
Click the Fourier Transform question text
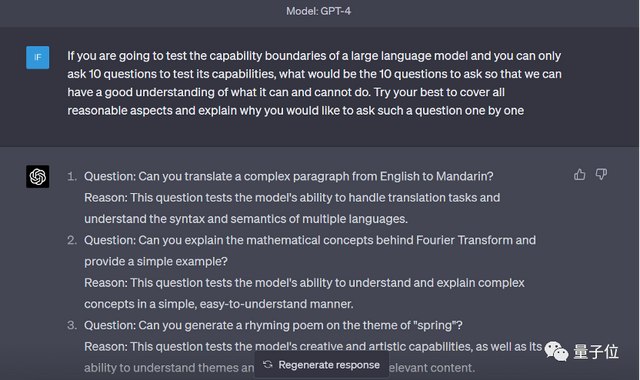(x=310, y=251)
